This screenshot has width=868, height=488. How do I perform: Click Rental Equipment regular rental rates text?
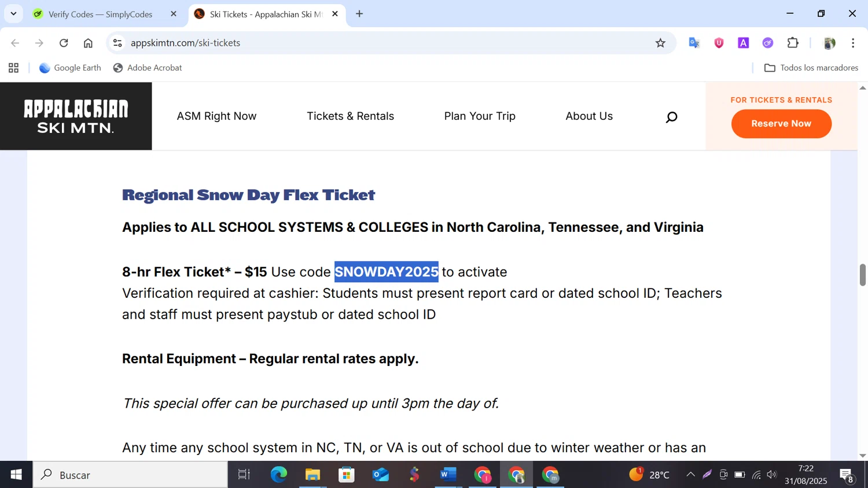[x=270, y=358]
